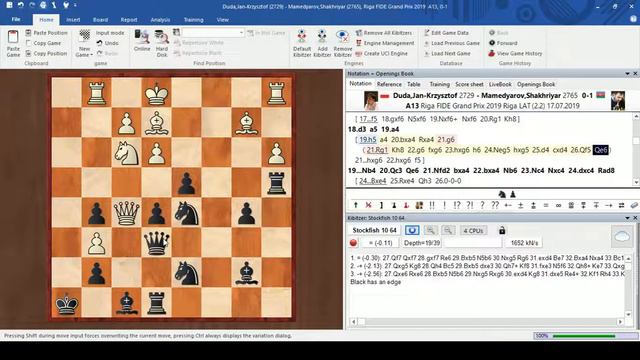Click Create UCI Engine

[x=381, y=53]
